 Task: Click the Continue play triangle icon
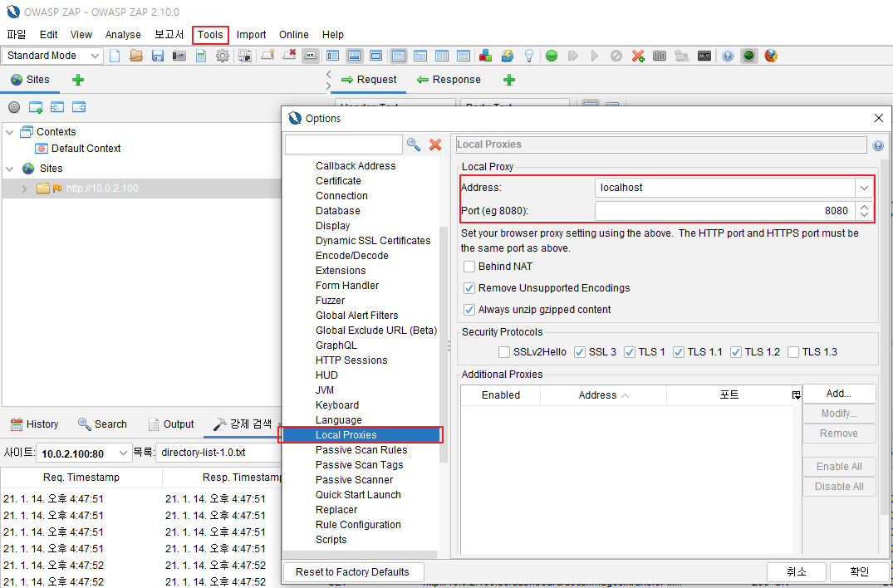click(x=595, y=56)
